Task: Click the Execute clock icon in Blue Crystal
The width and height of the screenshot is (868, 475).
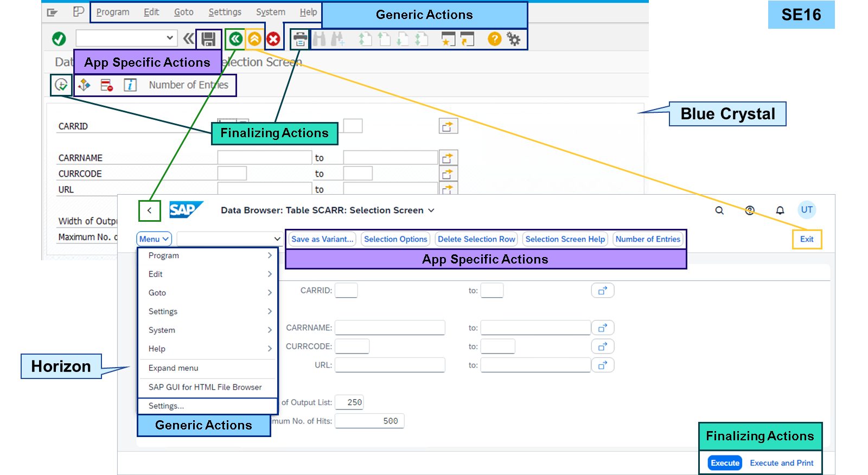Action: [x=61, y=85]
